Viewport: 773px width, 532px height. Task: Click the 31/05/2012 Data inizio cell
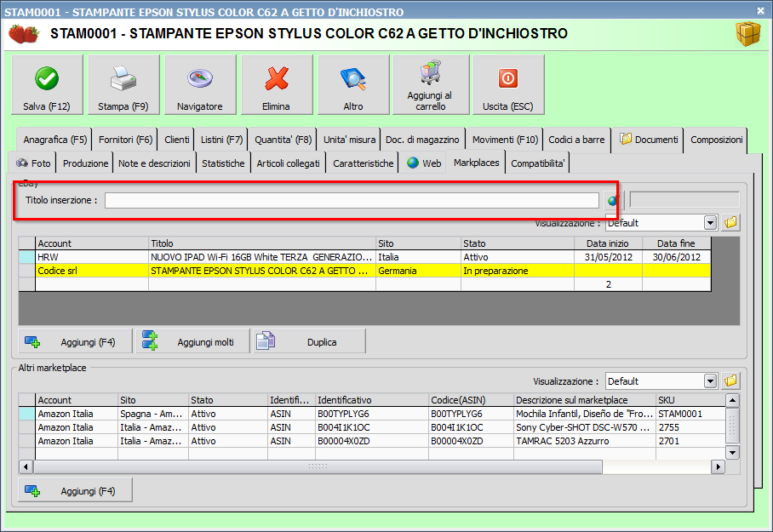[609, 257]
